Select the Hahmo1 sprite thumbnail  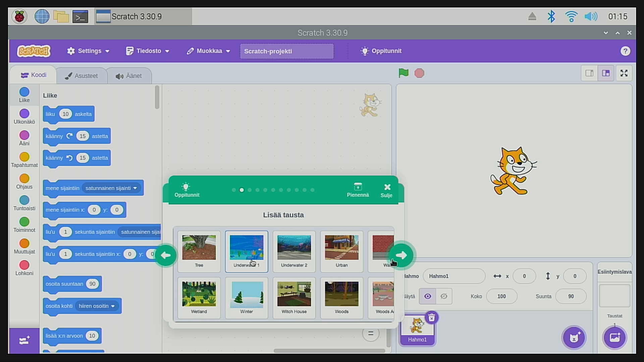coord(417,330)
